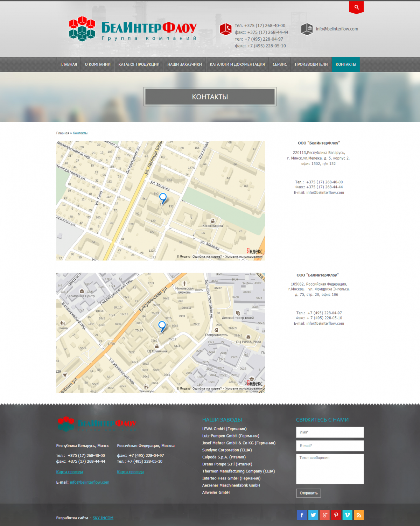Viewport: 420px width, 526px height.
Task: Open Calpeda S.p.A. (Италия) link
Action: pyautogui.click(x=224, y=457)
